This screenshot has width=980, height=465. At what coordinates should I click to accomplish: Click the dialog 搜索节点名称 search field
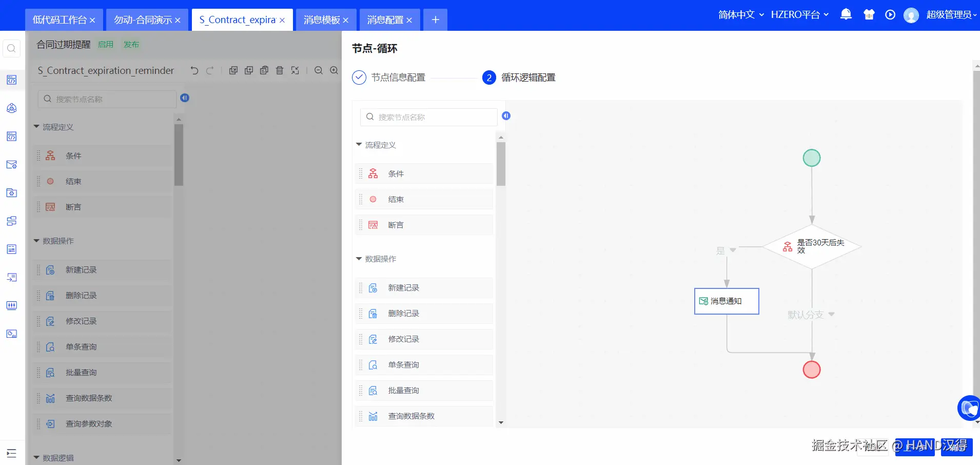(429, 117)
